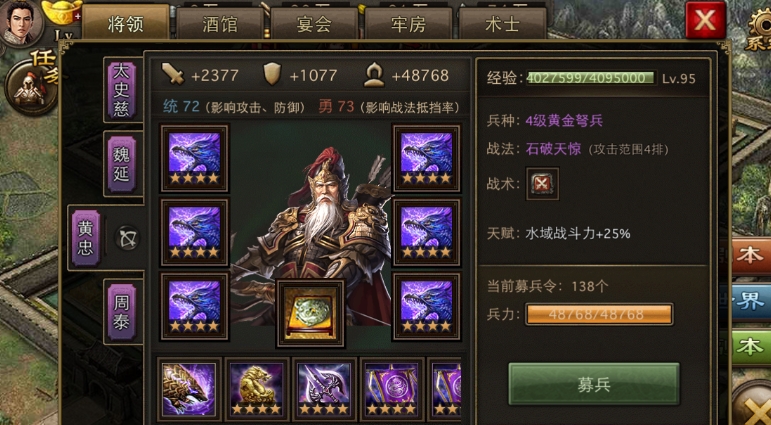Click the orange 兵力 troop strength bar

(x=599, y=314)
